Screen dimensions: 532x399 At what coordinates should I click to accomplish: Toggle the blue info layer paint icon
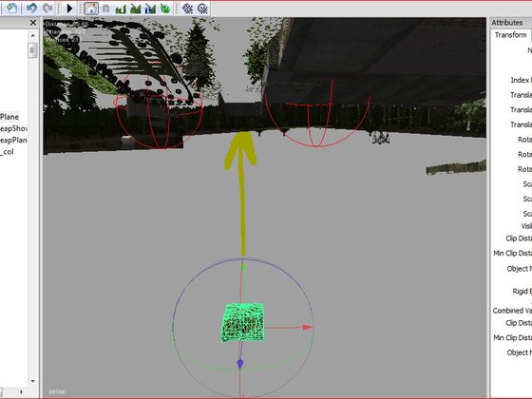(x=150, y=9)
